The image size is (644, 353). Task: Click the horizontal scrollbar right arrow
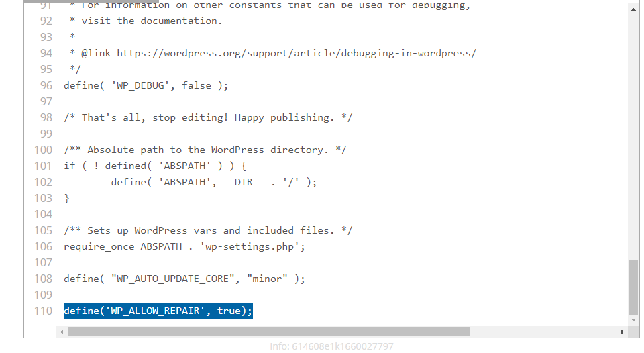click(x=623, y=332)
